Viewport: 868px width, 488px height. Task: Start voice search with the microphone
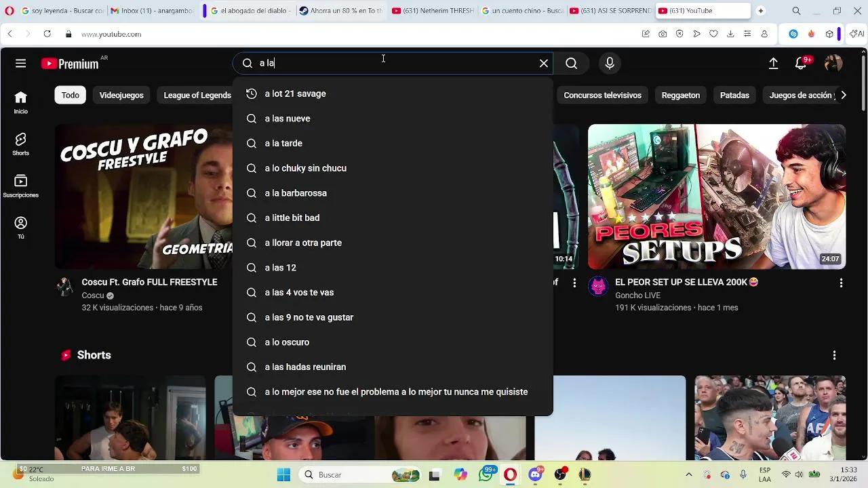pyautogui.click(x=610, y=63)
